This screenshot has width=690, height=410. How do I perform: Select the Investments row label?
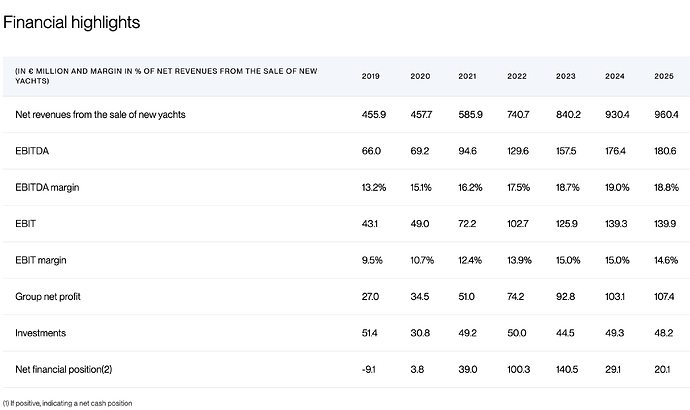pyautogui.click(x=40, y=333)
